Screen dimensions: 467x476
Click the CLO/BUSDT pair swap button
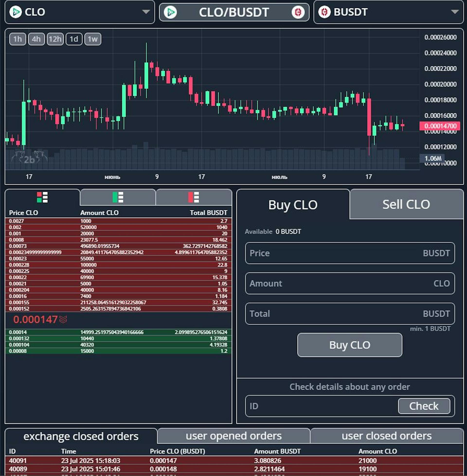pos(234,12)
